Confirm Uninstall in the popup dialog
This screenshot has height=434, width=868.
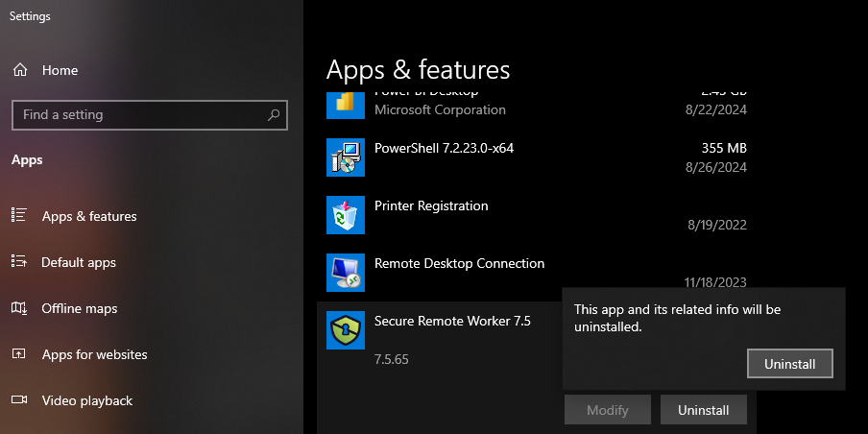tap(790, 364)
